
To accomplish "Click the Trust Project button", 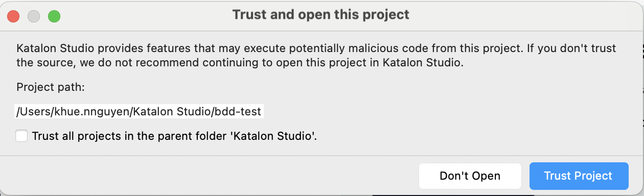I will tap(579, 176).
